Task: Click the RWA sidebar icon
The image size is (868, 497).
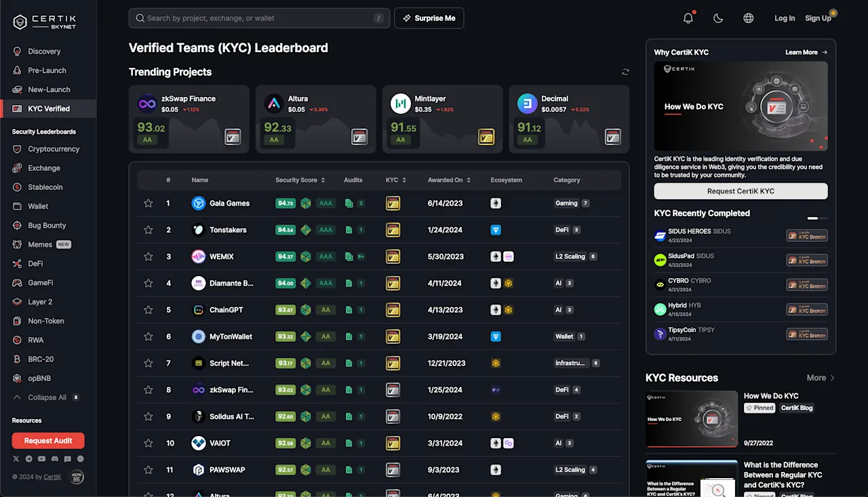Action: tap(17, 340)
